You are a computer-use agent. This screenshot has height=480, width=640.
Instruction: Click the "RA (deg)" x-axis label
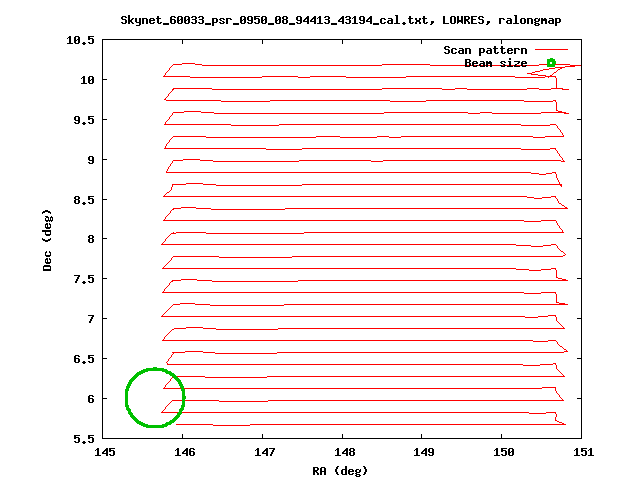click(x=340, y=471)
